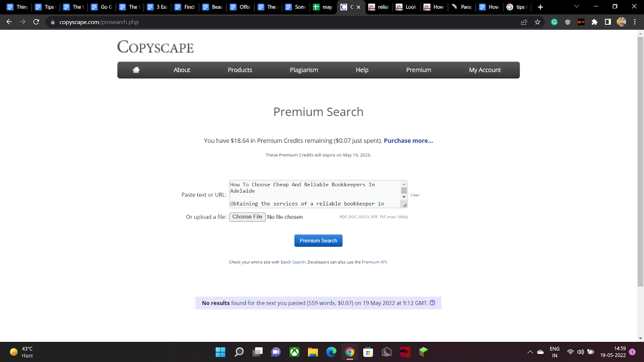Open the Plagiarism menu
This screenshot has height=362, width=644.
[304, 70]
